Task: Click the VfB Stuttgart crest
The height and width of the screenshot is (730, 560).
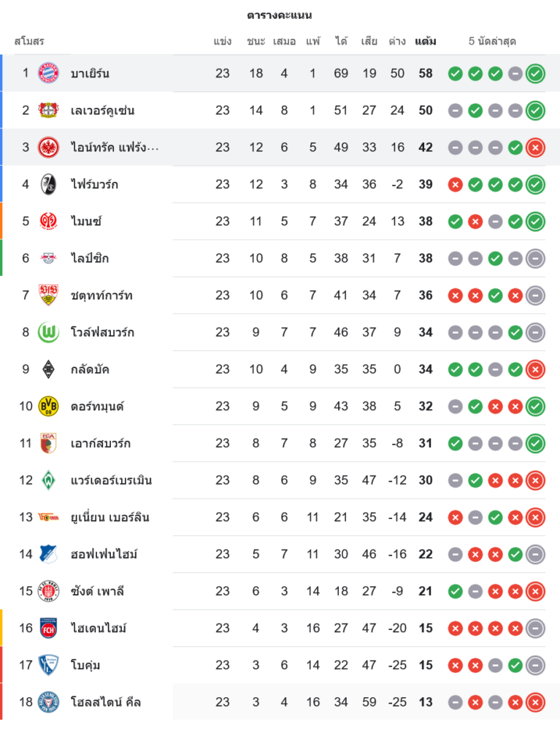Action: [48, 296]
